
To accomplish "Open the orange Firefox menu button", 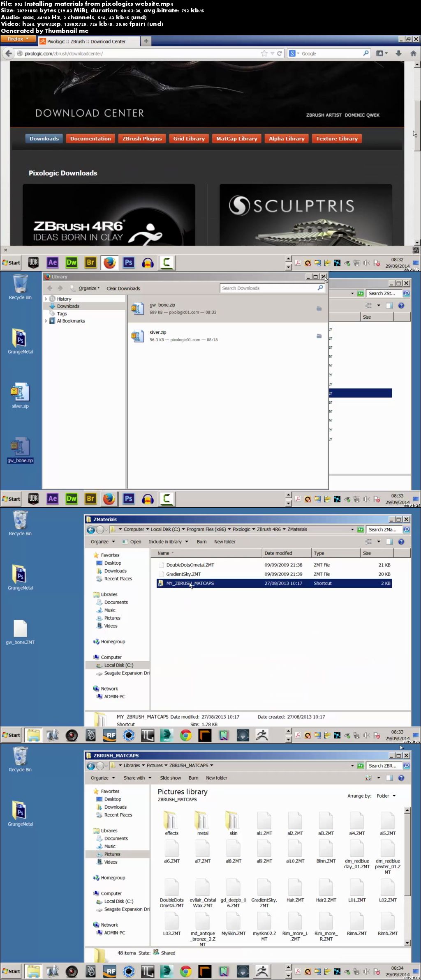I will coord(18,39).
